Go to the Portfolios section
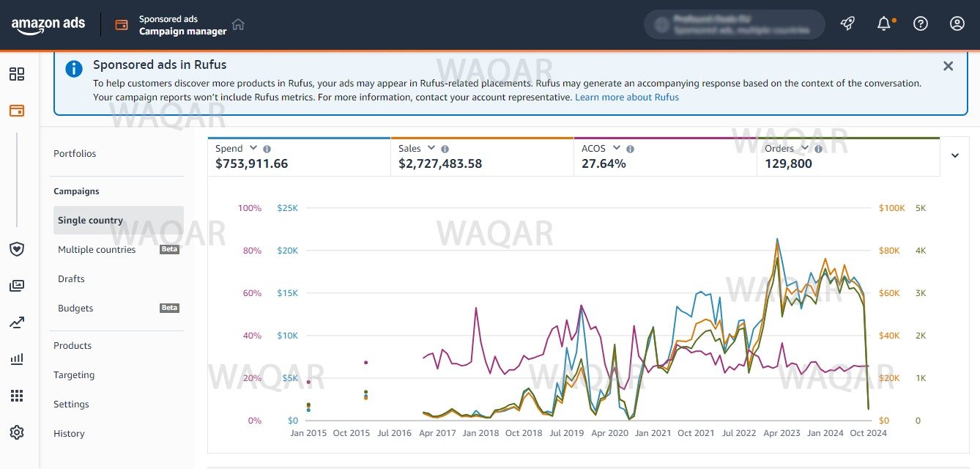980x469 pixels. pos(75,154)
